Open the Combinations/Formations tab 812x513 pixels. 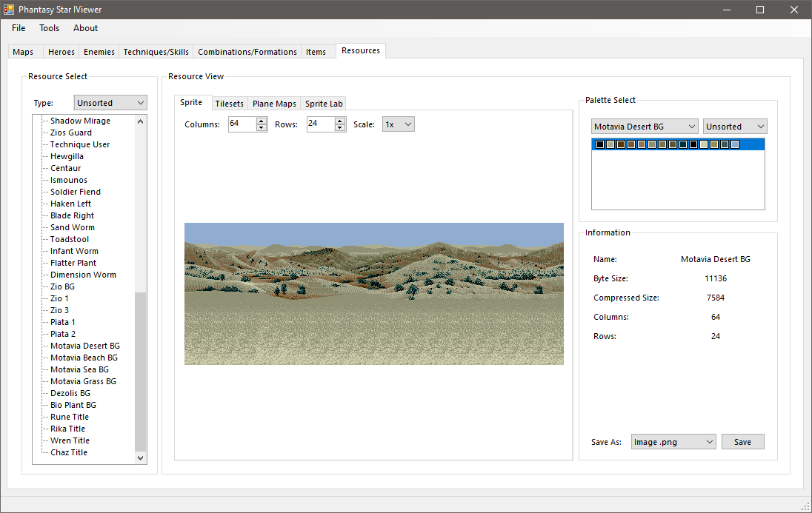click(247, 52)
